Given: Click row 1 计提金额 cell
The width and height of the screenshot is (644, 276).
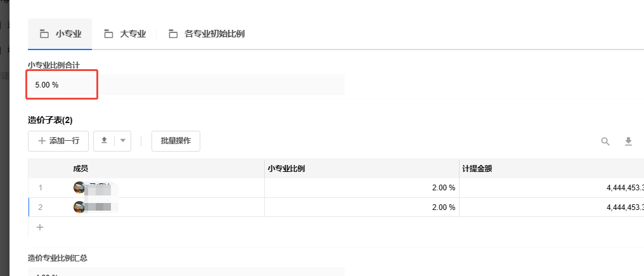Looking at the screenshot, I should point(551,187).
